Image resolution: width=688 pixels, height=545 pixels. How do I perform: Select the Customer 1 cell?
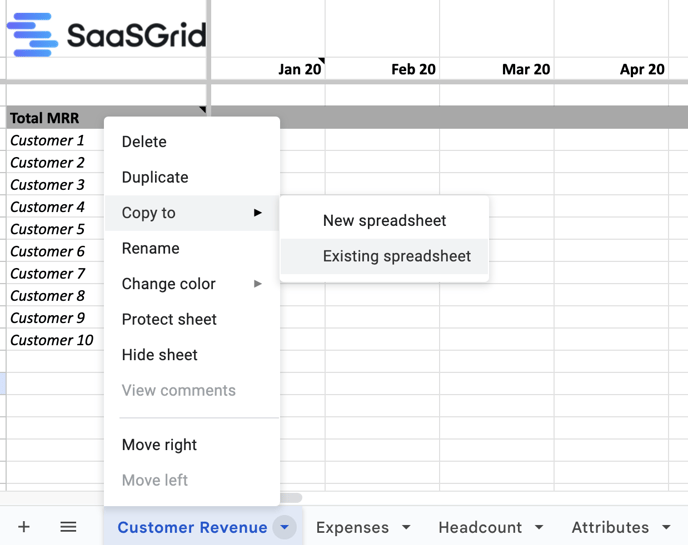pos(48,140)
